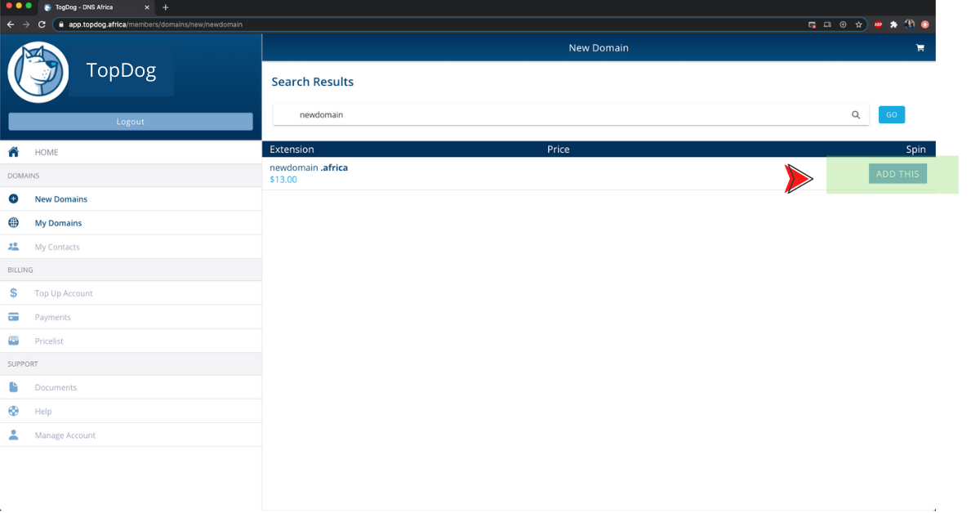This screenshot has width=980, height=513.
Task: Click the Pricelist sidebar icon
Action: click(x=14, y=341)
